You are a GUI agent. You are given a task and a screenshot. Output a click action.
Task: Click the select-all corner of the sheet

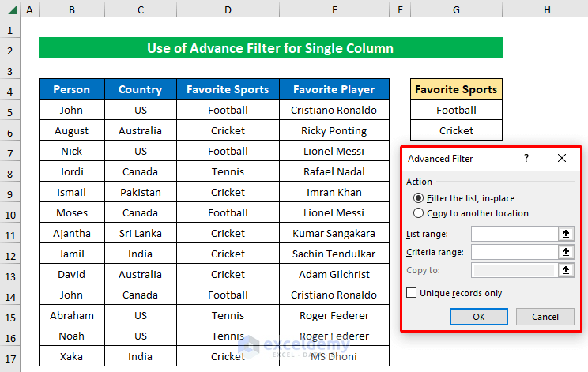pos(10,10)
